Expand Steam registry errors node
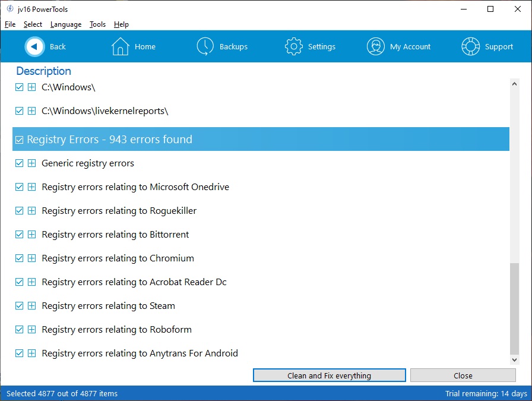The height and width of the screenshot is (401, 532). pyautogui.click(x=31, y=306)
